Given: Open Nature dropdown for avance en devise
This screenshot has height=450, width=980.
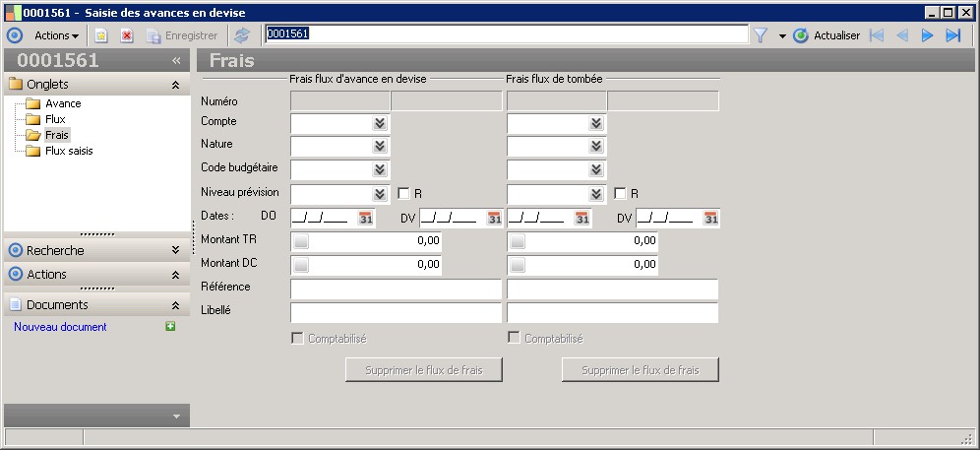Looking at the screenshot, I should click(380, 146).
